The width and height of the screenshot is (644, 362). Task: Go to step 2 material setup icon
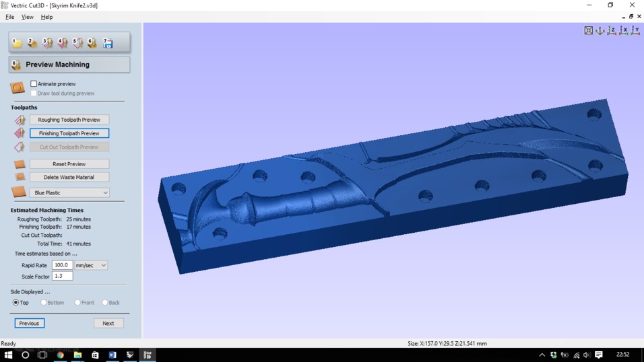(x=32, y=42)
